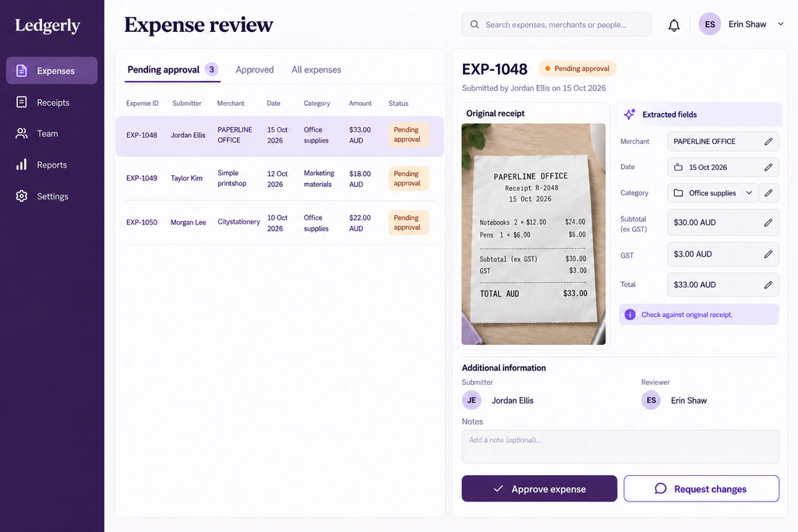Click the Request changes button

[x=701, y=488]
